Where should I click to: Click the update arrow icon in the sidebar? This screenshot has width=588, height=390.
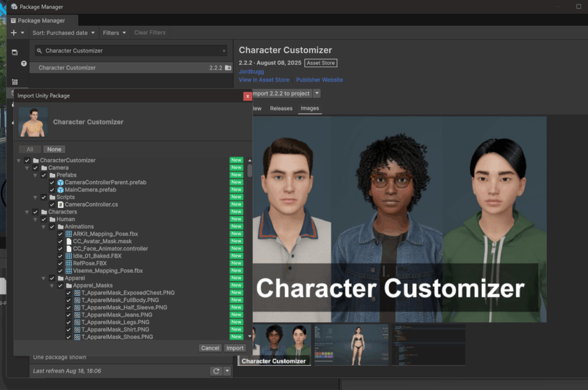[24, 64]
